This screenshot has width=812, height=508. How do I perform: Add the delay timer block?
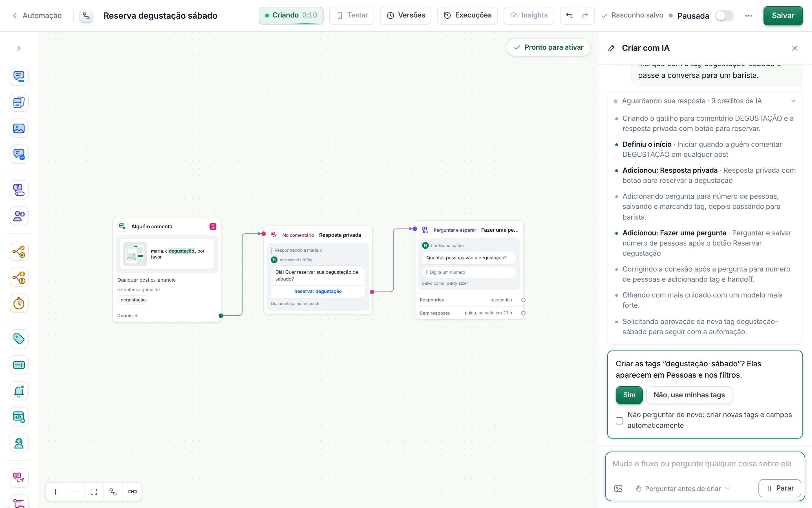(19, 303)
